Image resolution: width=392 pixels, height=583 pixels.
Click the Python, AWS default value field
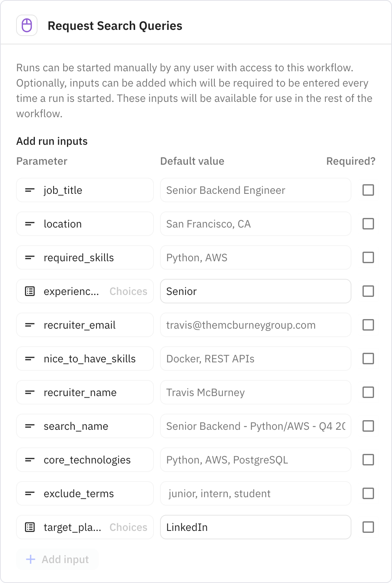tap(255, 257)
